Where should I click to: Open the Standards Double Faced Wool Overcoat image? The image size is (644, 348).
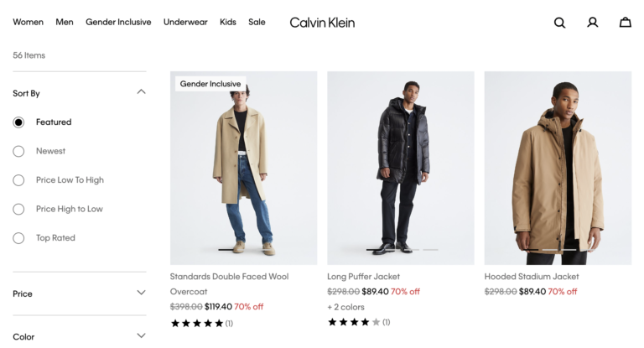click(243, 168)
